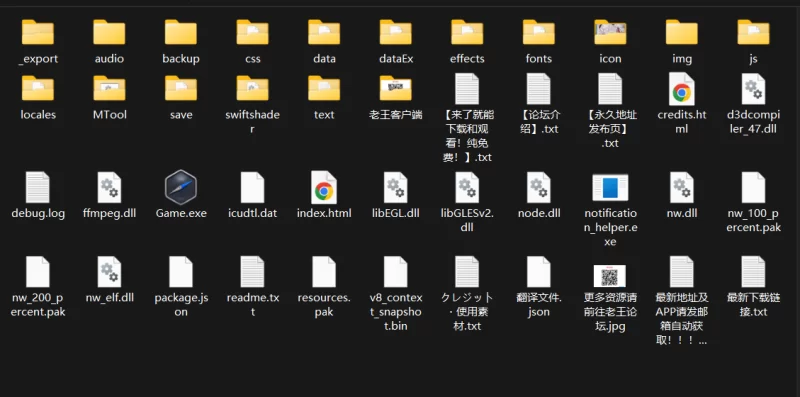Select the 【永久地址发布页】.txt file
Screen dimensions: 800x397
(x=610, y=89)
